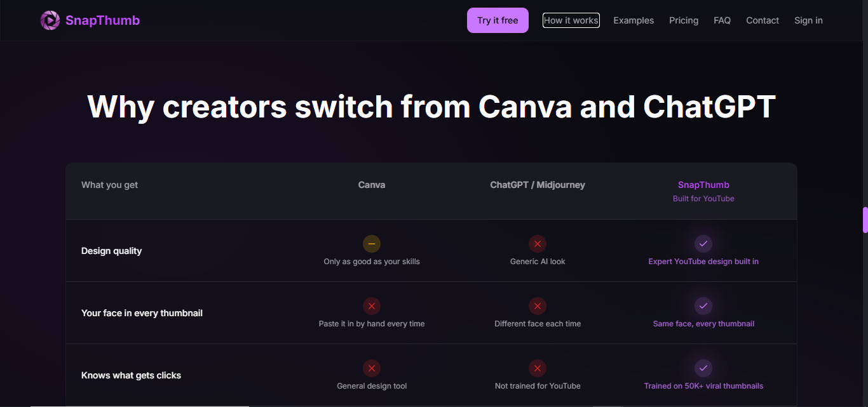Jump to the FAQ section
Screen dimensions: 868x407
point(722,20)
